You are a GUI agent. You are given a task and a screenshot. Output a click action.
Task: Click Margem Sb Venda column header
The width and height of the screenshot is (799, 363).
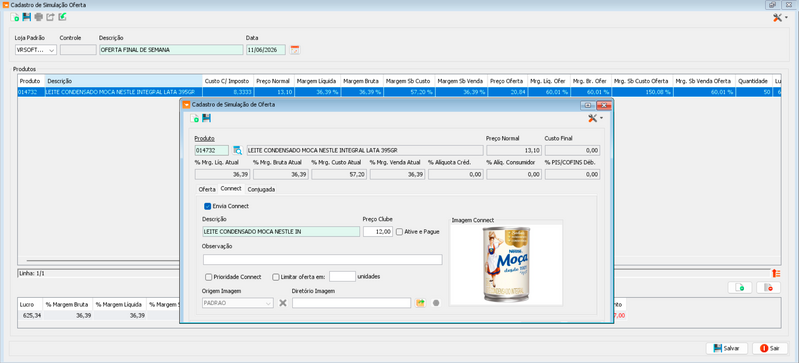point(461,81)
